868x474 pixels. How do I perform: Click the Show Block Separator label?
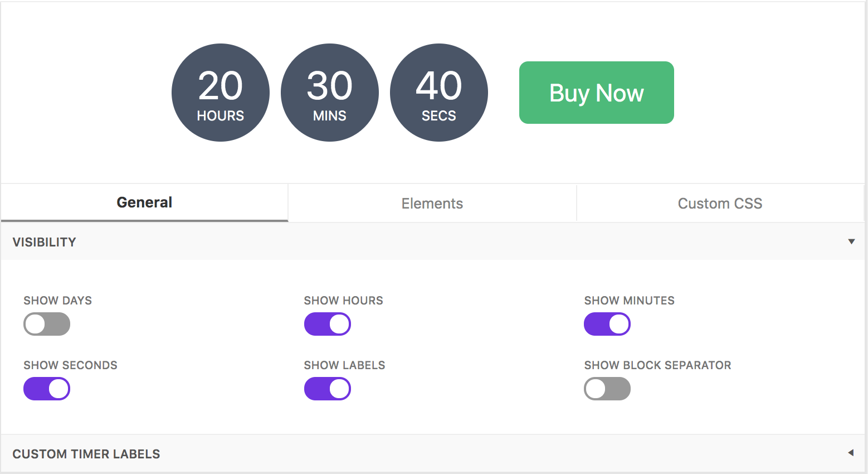tap(657, 365)
